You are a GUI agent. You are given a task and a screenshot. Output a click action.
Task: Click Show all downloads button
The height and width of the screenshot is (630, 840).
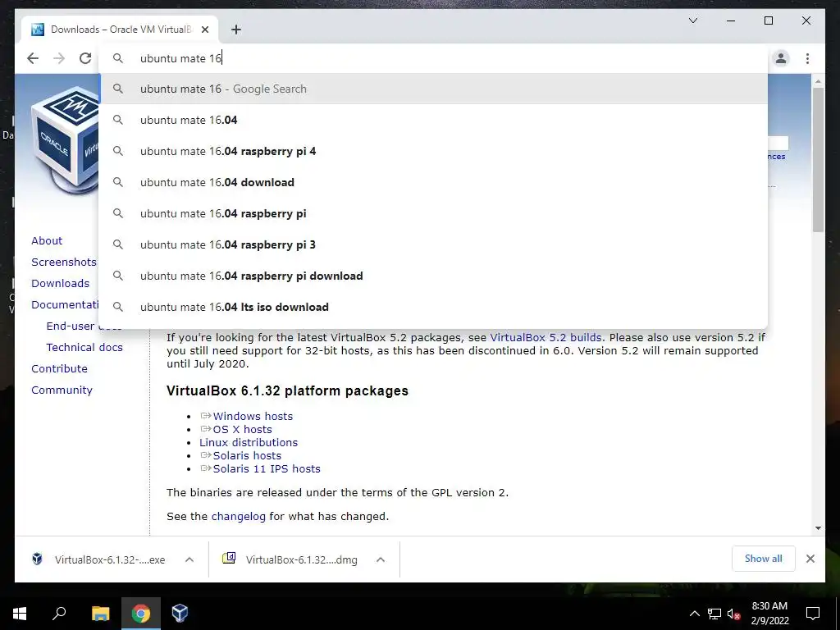coord(764,559)
